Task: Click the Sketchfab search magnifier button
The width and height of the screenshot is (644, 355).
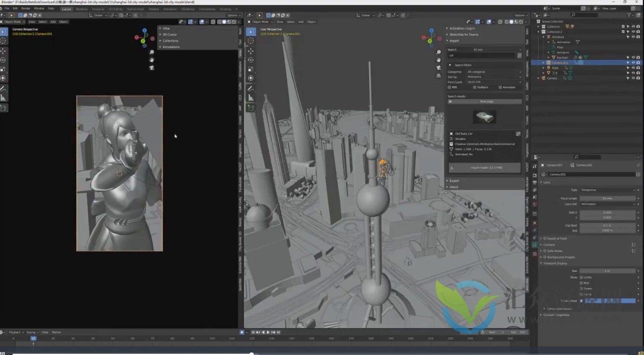Action: (519, 55)
